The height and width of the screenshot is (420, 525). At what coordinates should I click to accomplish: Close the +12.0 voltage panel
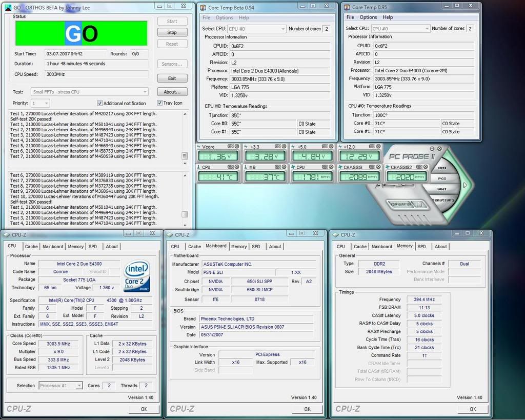point(378,146)
